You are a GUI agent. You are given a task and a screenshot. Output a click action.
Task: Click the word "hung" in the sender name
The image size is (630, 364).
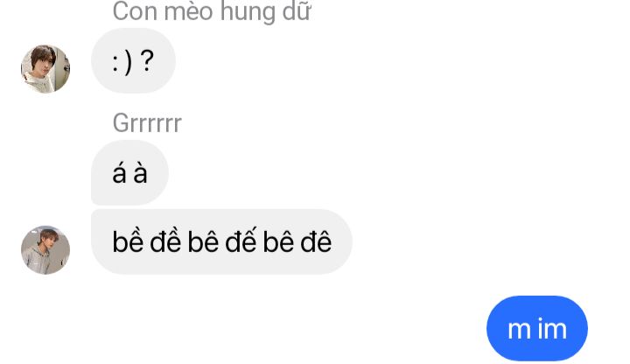(x=247, y=12)
